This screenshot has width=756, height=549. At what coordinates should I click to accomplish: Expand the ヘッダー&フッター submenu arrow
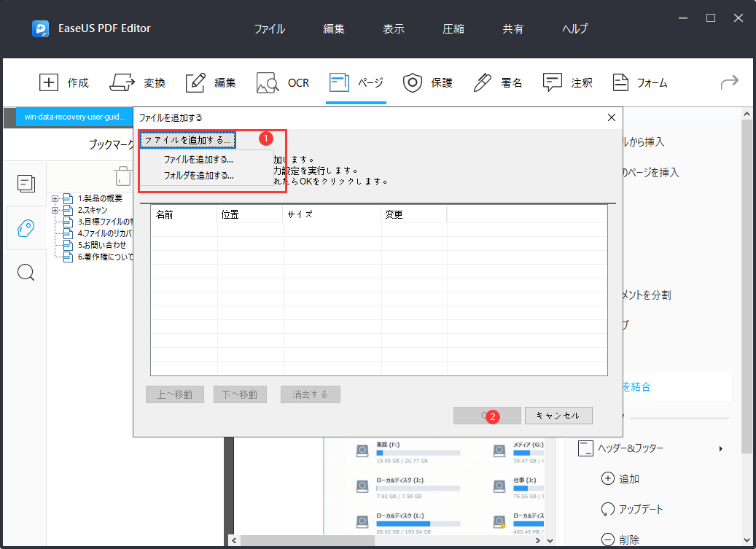point(720,448)
